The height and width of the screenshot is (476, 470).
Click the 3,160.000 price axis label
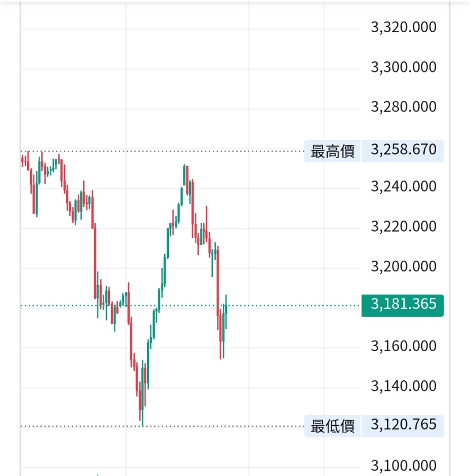[x=404, y=346]
